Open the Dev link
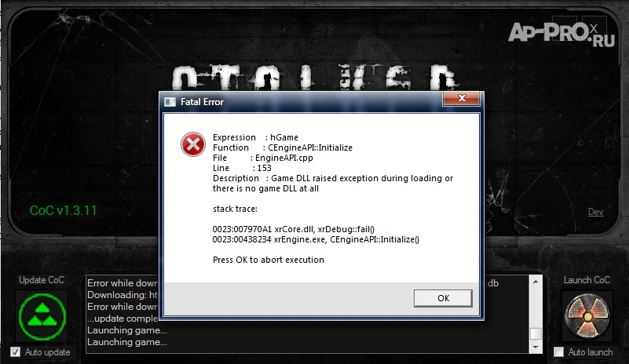 596,212
